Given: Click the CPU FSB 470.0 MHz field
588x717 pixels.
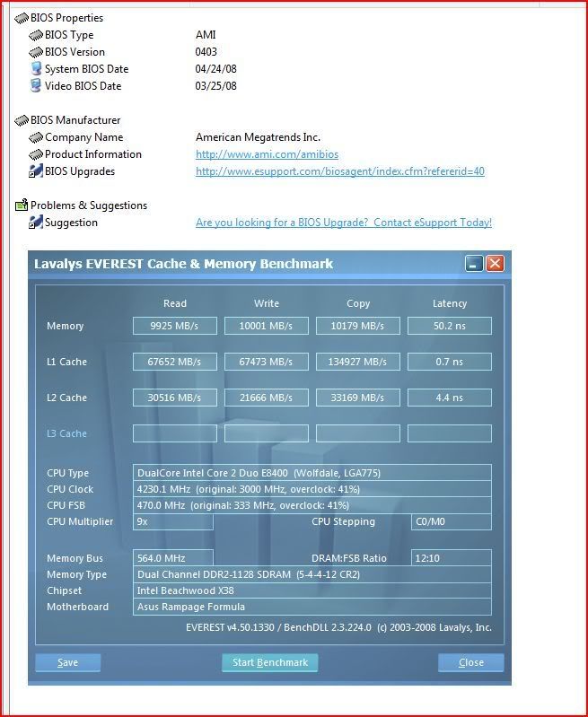Looking at the screenshot, I should click(312, 505).
